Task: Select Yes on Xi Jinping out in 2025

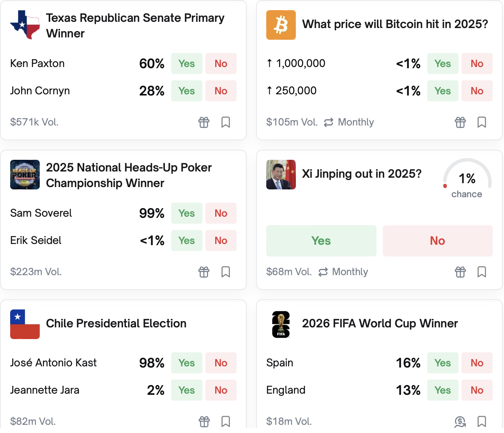Action: [x=321, y=241]
